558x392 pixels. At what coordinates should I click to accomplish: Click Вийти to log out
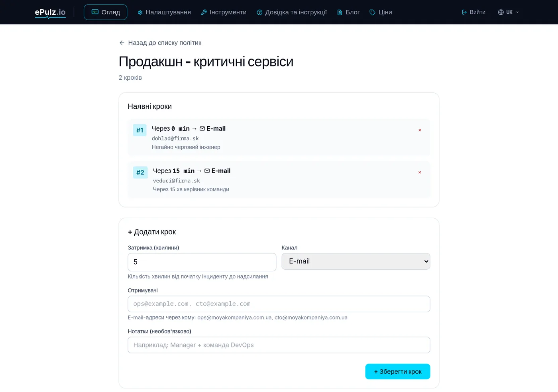[474, 12]
